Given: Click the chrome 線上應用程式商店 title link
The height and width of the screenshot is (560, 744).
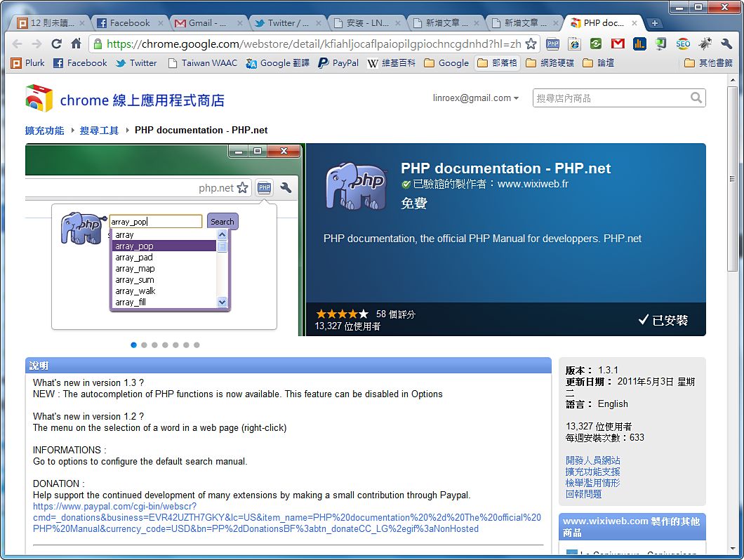Looking at the screenshot, I should point(142,100).
